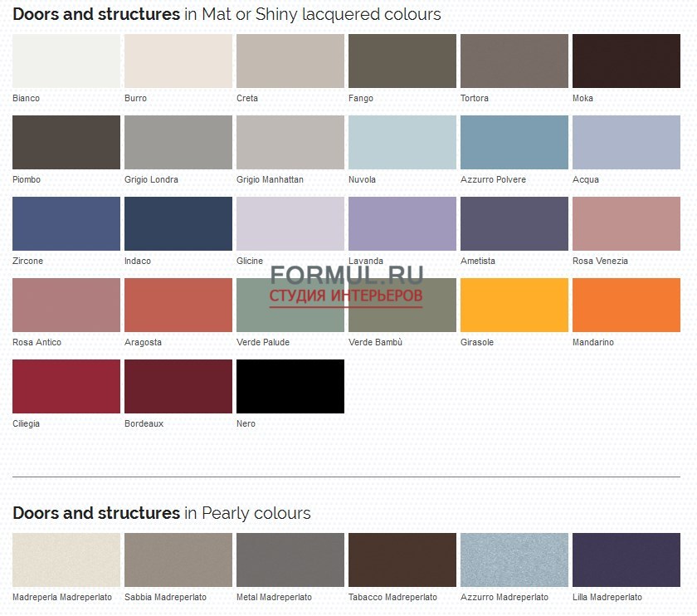The width and height of the screenshot is (697, 616).
Task: Choose the Fango colour swatch
Action: (402, 61)
